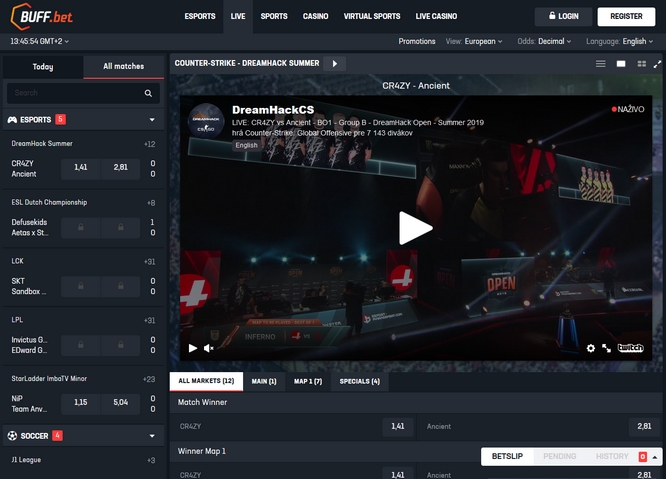Select the Map 1 (7) tab
This screenshot has width=666, height=479.
[308, 381]
